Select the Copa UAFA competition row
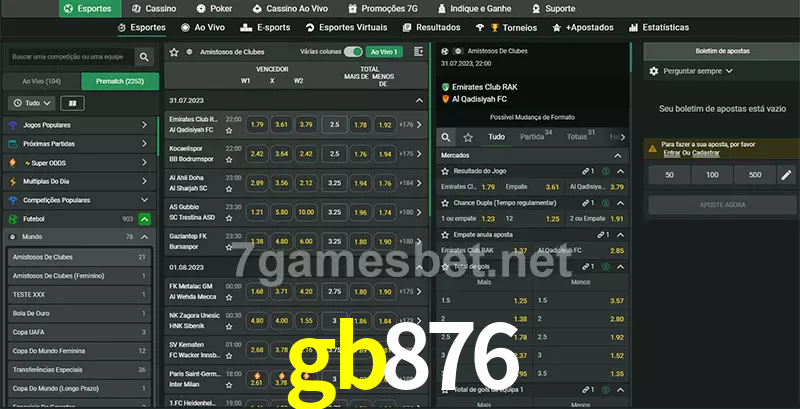This screenshot has width=800, height=409. [x=79, y=332]
